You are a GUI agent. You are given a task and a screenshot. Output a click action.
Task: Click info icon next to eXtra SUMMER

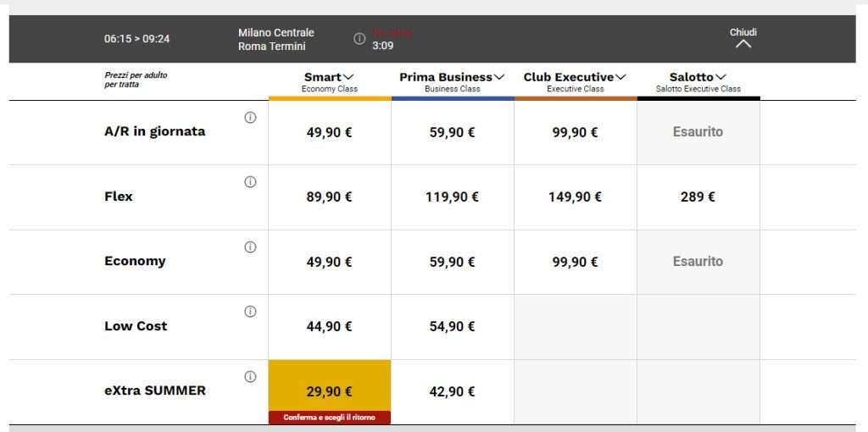click(x=250, y=377)
